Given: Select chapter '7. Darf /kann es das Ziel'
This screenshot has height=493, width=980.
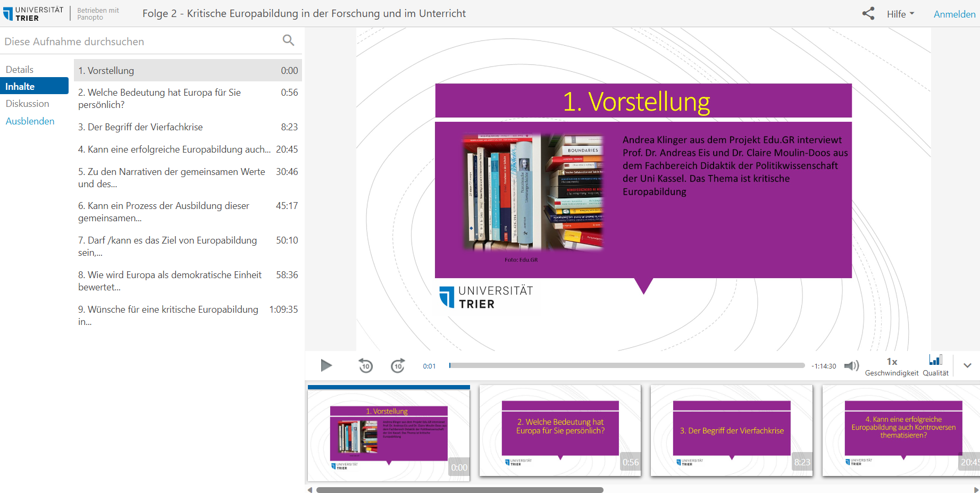Looking at the screenshot, I should pos(188,246).
